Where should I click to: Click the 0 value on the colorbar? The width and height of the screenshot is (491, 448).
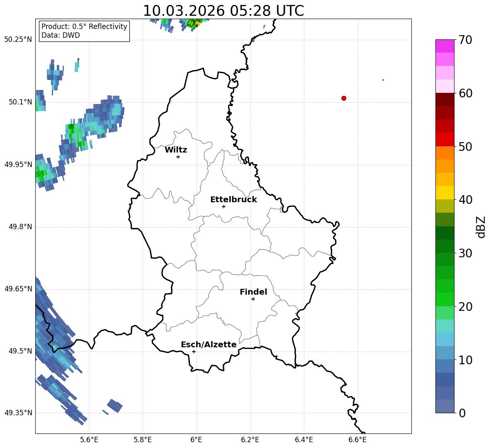click(462, 413)
